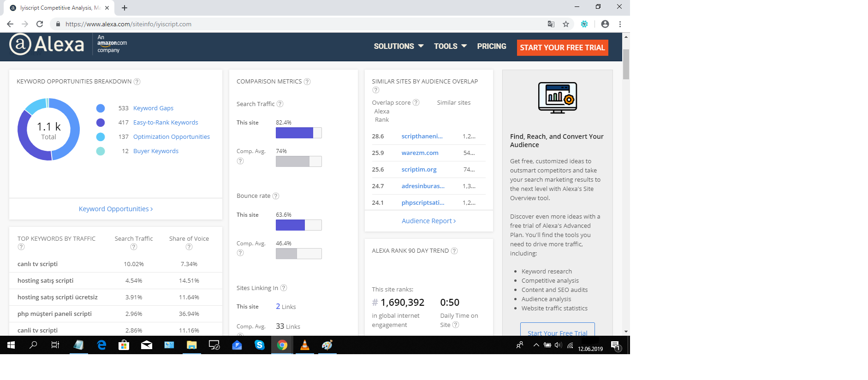Open the scripthaneni... similar site link
Viewport: 868px width, 380px height.
click(422, 137)
